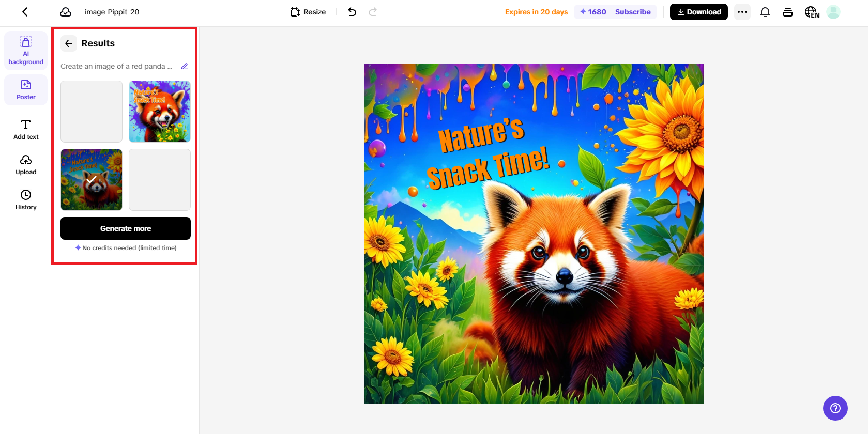Select the close-up red panda result thumbnail
Screen dimensions: 868x434
point(160,112)
